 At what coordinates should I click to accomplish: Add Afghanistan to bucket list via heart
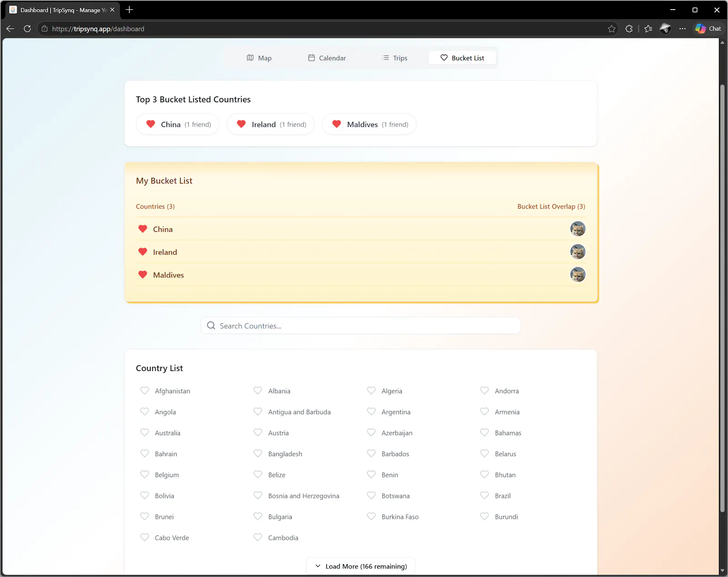pyautogui.click(x=145, y=391)
